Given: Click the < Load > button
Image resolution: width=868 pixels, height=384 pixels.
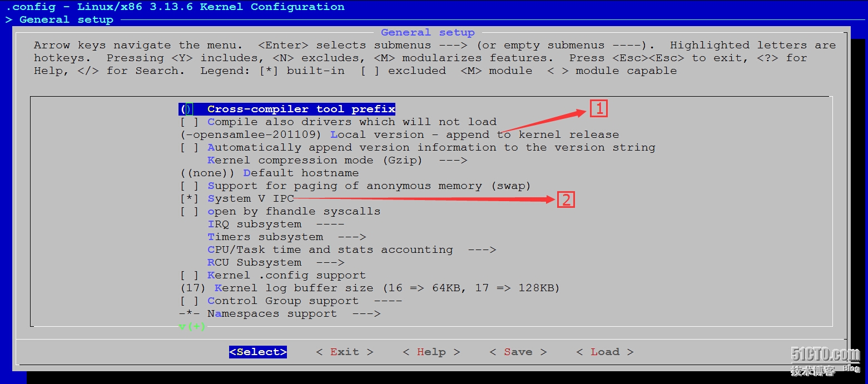Looking at the screenshot, I should point(605,352).
